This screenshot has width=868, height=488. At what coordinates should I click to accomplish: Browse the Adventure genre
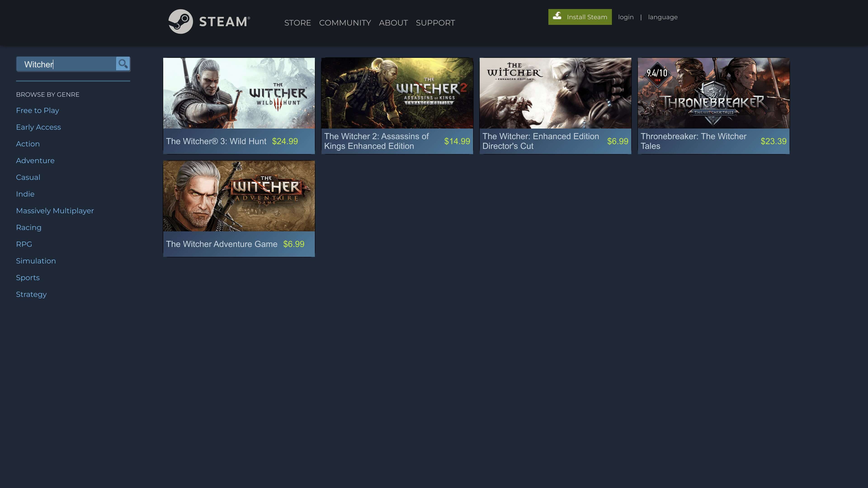35,161
